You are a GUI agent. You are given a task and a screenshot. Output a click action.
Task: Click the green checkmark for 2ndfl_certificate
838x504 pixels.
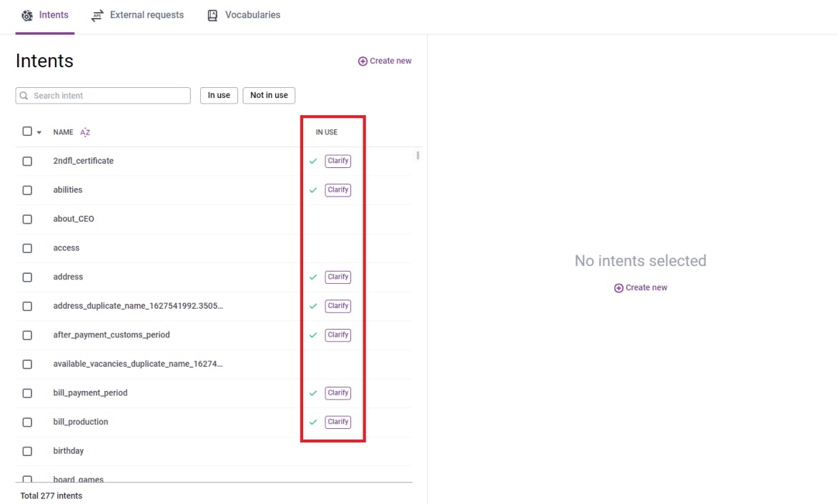click(x=313, y=162)
